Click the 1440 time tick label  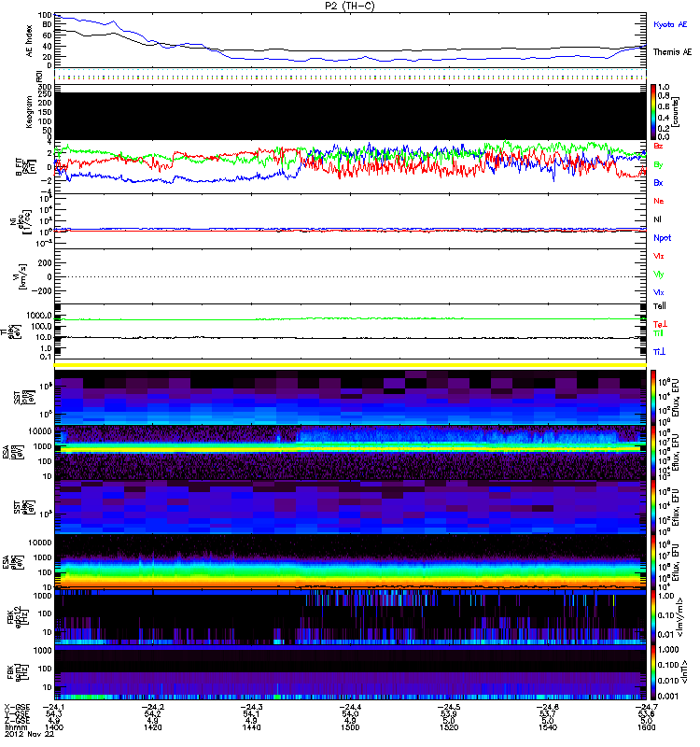pos(251,727)
